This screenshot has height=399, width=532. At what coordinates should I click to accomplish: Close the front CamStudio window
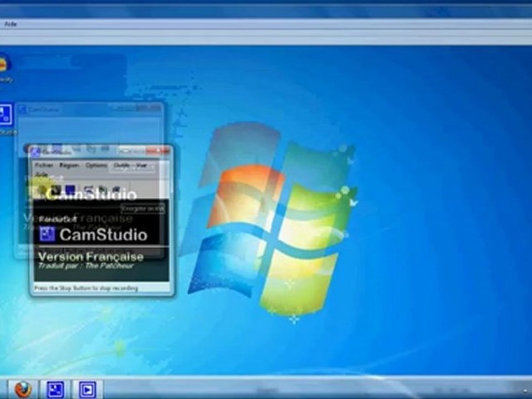pos(159,151)
